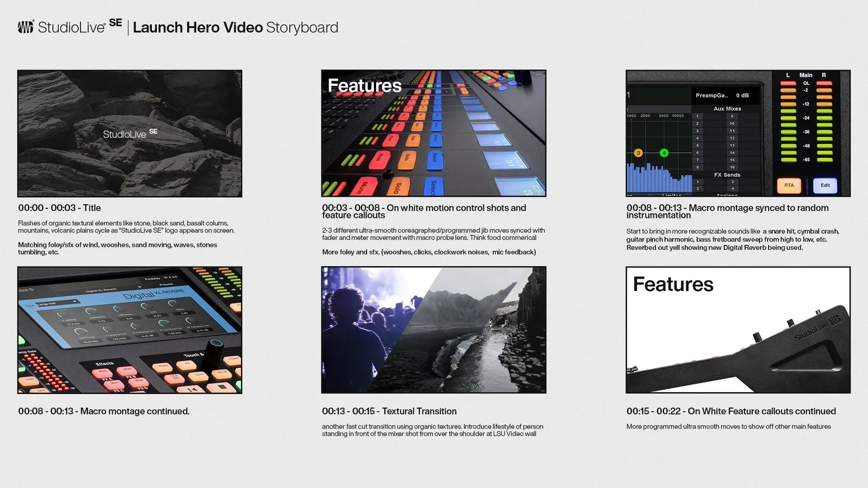The image size is (868, 488).
Task: Click the orange RTA button in the meter frame
Action: 789,185
